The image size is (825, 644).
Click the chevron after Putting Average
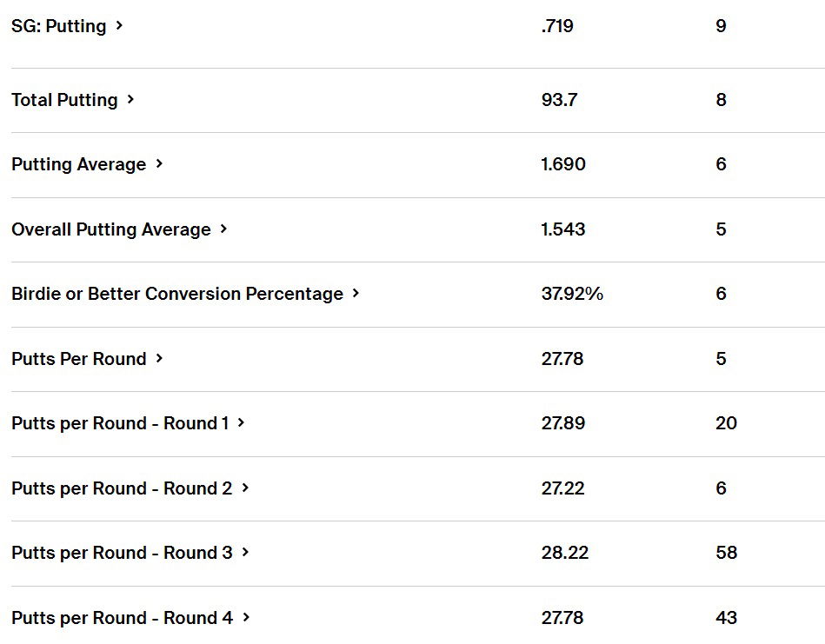159,164
